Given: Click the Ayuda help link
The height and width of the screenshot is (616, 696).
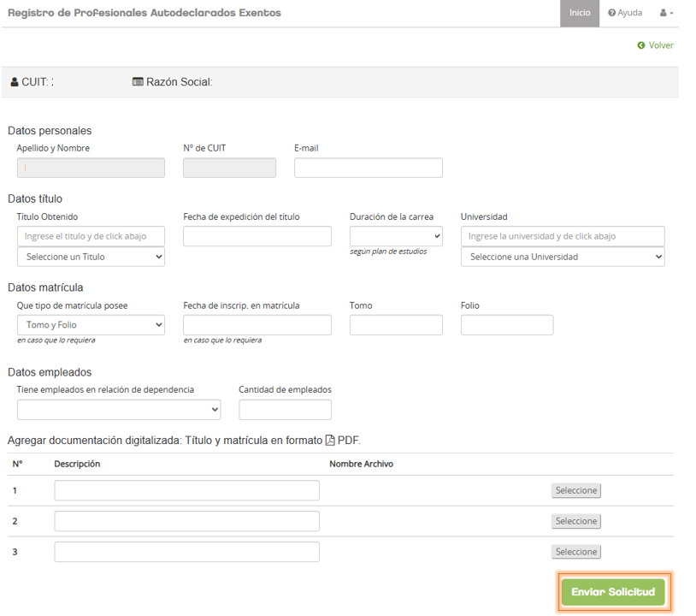Looking at the screenshot, I should click(x=625, y=13).
